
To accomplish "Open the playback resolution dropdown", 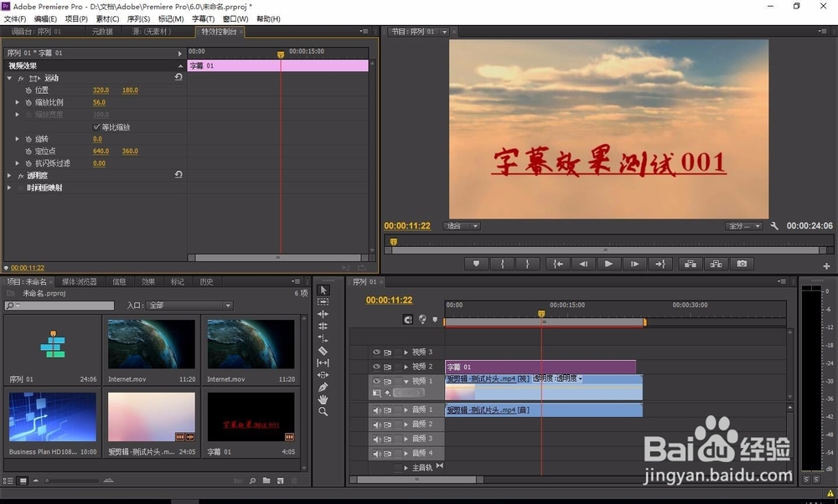I will click(x=743, y=226).
